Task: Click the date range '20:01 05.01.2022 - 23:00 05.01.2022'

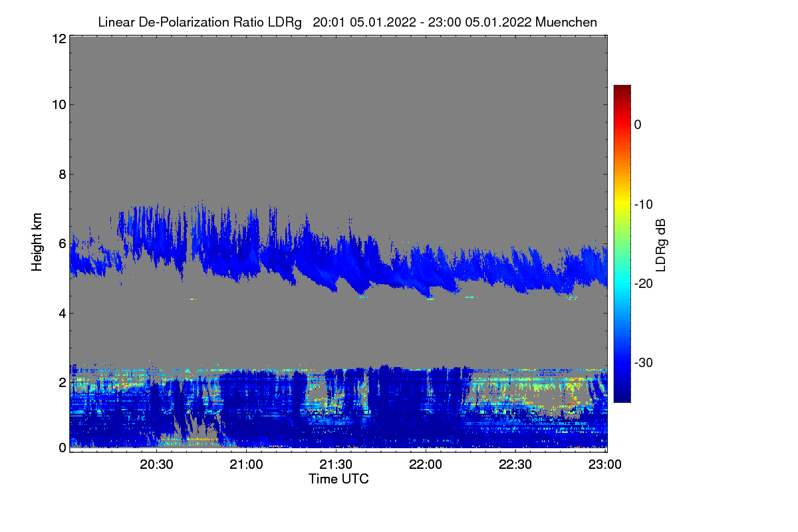Action: pos(422,22)
